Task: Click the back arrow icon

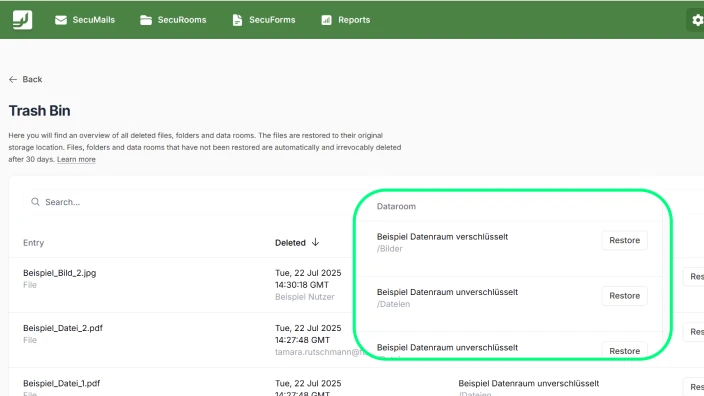Action: point(13,79)
